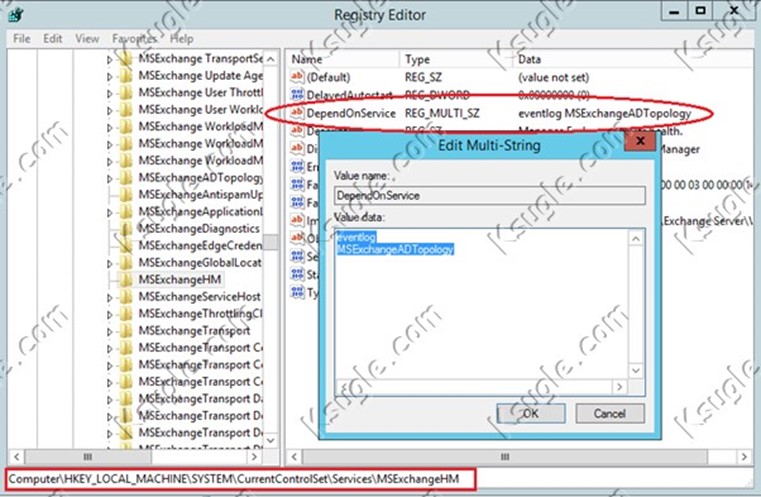The height and width of the screenshot is (497, 761).
Task: Click folder icon of MSExchangeADTopology key
Action: click(x=126, y=178)
